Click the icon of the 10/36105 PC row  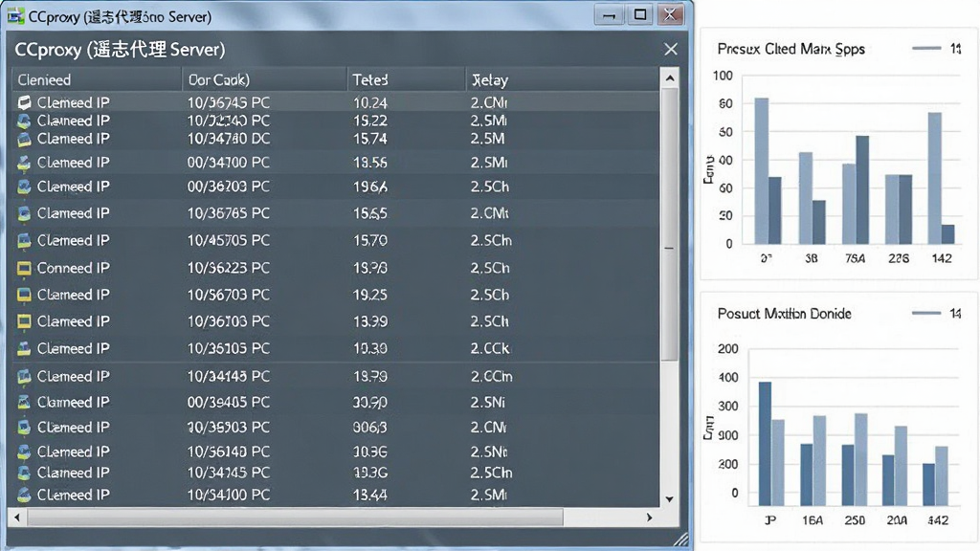[24, 348]
